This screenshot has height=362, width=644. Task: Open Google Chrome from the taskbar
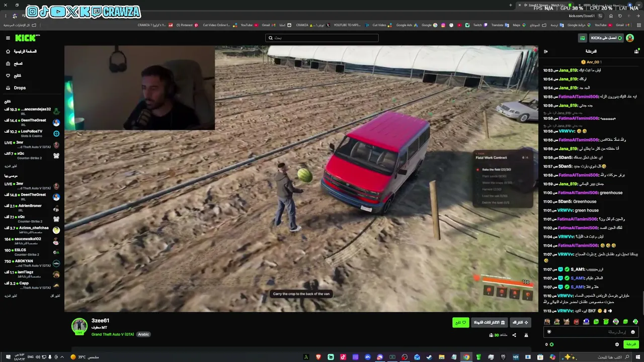pos(466,357)
